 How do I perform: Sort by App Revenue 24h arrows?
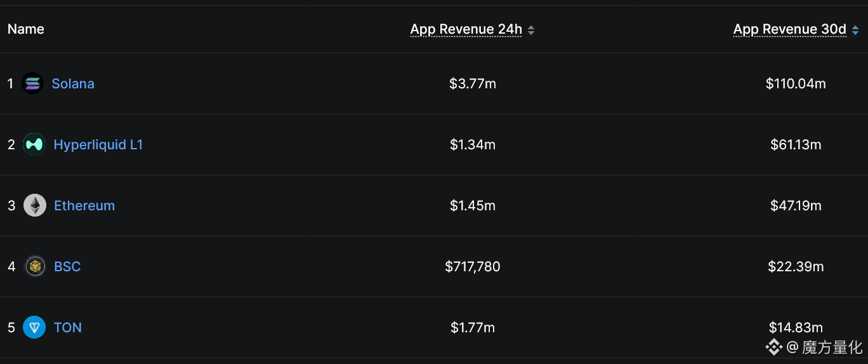tap(531, 30)
